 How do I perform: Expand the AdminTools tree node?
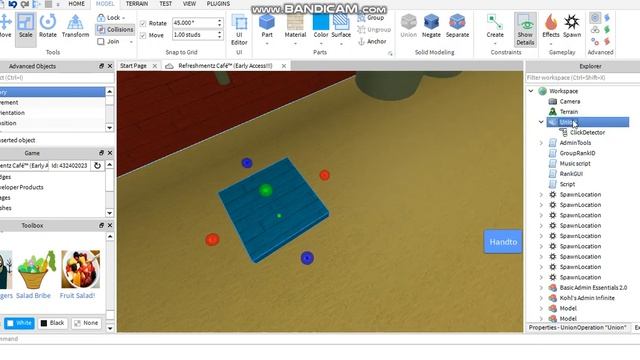(x=541, y=142)
